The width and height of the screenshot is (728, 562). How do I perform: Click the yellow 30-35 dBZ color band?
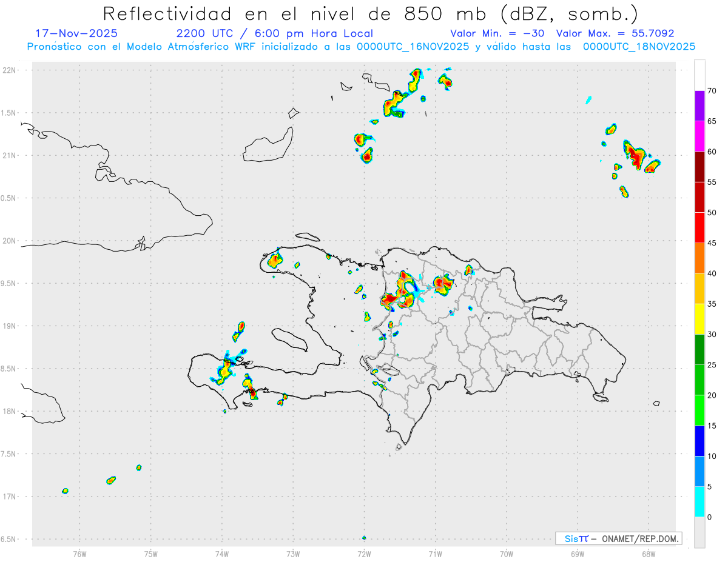[699, 319]
